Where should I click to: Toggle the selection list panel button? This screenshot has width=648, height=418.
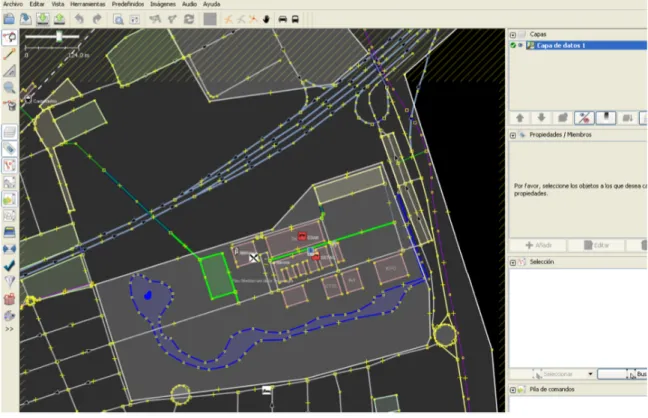[10, 165]
